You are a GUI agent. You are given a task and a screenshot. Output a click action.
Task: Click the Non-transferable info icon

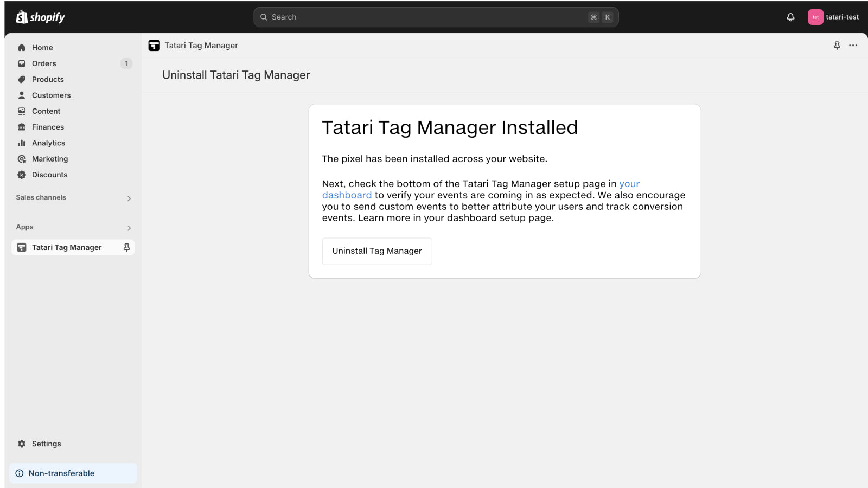[x=20, y=473]
